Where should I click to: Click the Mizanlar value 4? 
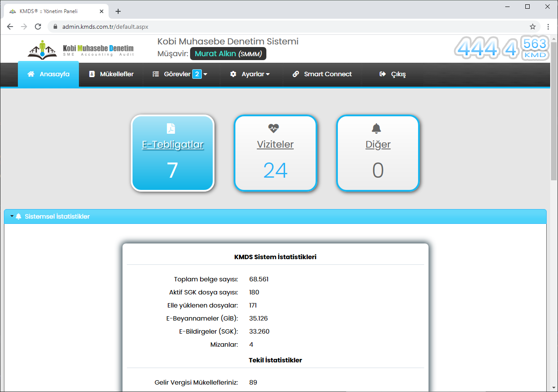coord(251,345)
